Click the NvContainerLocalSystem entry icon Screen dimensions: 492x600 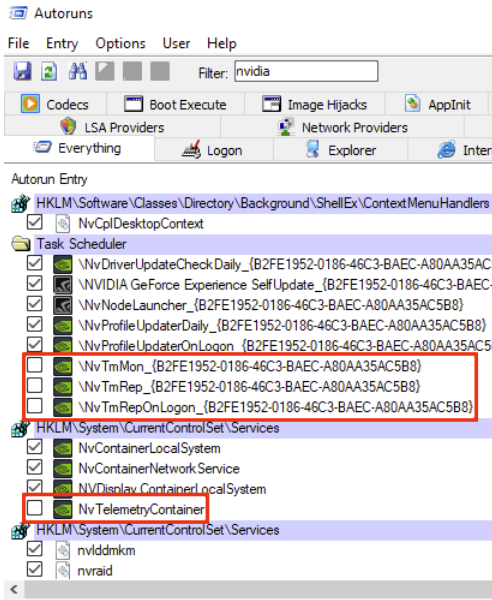pos(62,448)
